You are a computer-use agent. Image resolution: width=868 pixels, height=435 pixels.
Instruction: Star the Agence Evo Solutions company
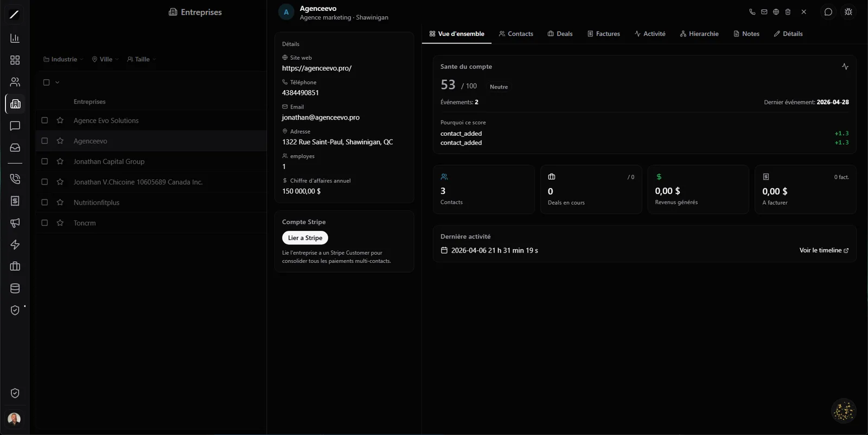coord(60,121)
